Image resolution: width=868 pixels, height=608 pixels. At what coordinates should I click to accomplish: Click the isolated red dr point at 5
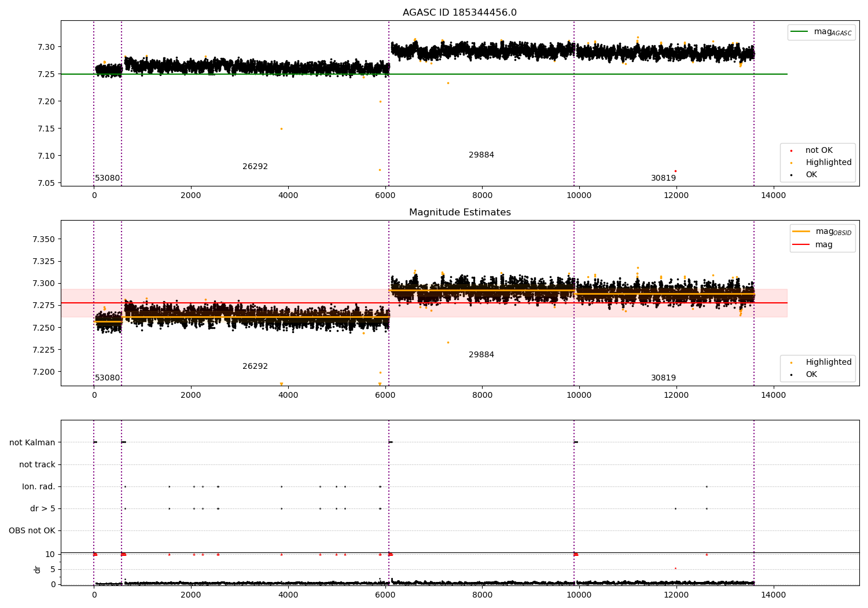coord(675,569)
